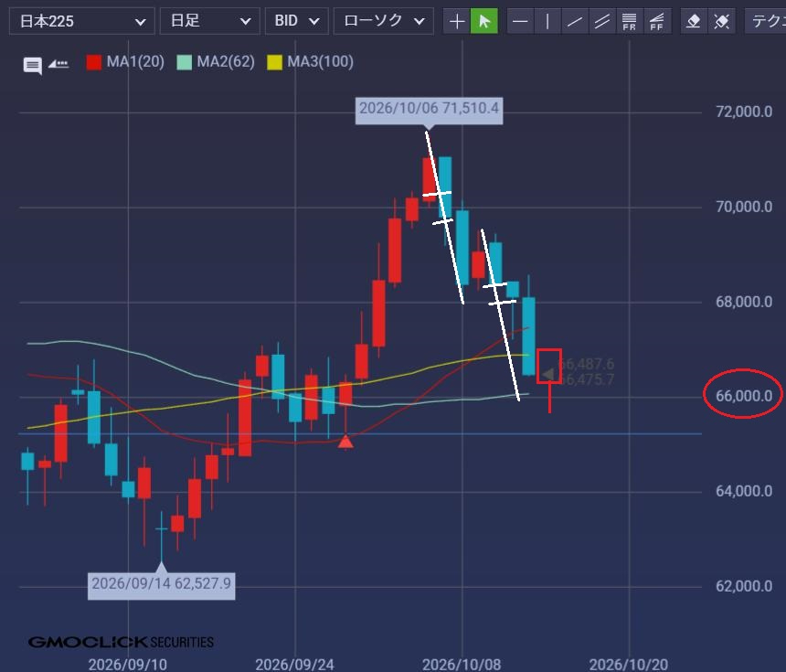This screenshot has height=672, width=786.
Task: Click the red MA1(20) color swatch
Action: tap(94, 62)
